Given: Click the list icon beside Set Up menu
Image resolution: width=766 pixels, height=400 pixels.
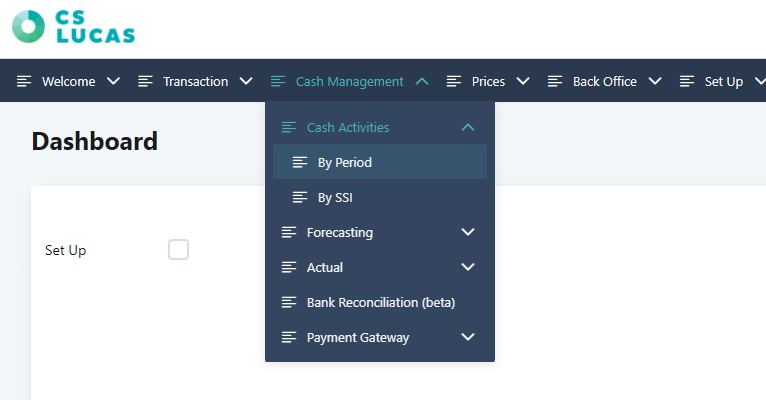Looking at the screenshot, I should 687,82.
